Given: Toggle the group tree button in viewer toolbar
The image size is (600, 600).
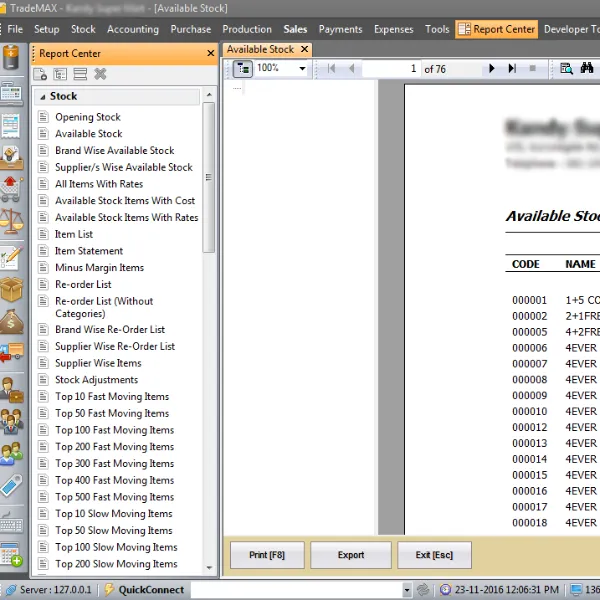Looking at the screenshot, I should pyautogui.click(x=243, y=69).
